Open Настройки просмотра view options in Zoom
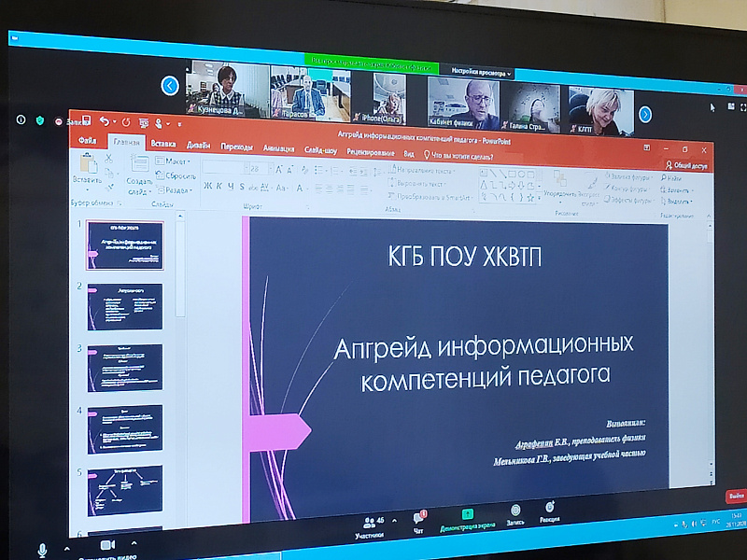 tap(481, 73)
